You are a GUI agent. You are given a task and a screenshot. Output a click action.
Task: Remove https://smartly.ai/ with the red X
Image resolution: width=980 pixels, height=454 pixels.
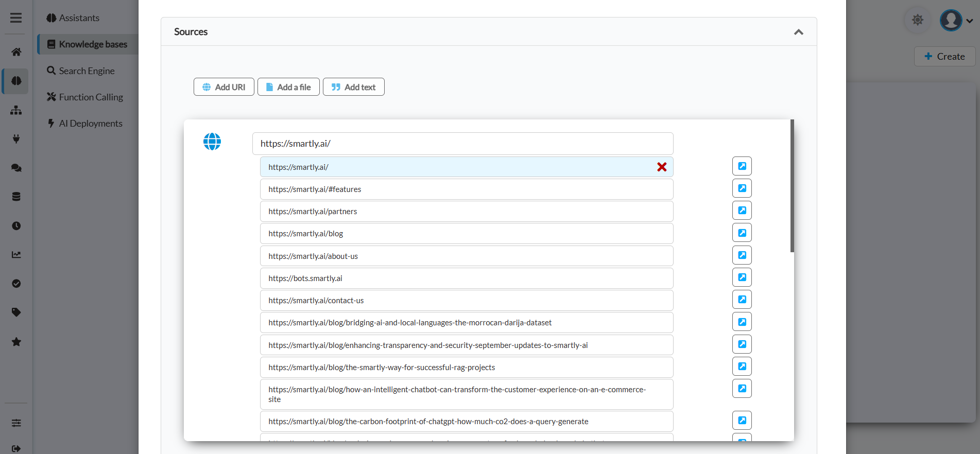coord(662,167)
